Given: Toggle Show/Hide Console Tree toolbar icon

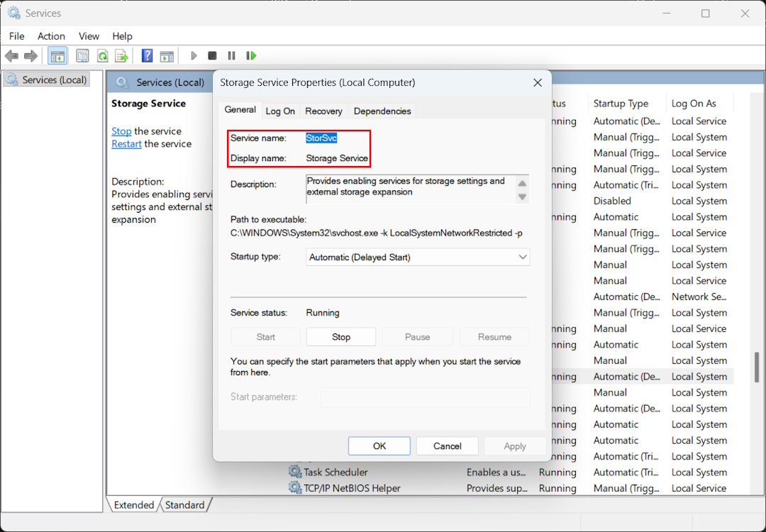Looking at the screenshot, I should (x=57, y=56).
